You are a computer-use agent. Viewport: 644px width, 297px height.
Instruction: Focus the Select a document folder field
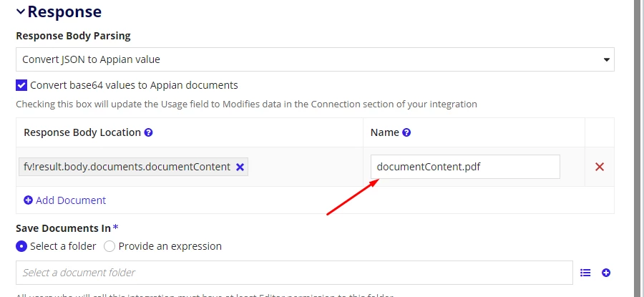pyautogui.click(x=294, y=273)
